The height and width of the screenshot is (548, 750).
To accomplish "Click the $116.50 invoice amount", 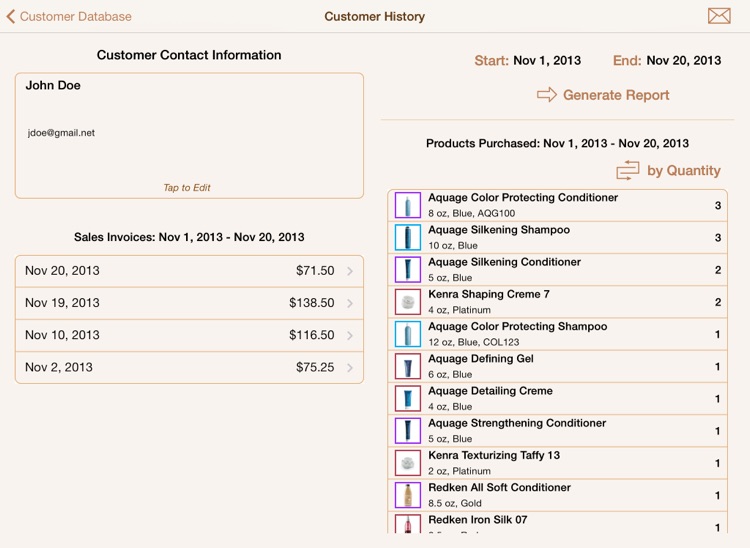I will (x=311, y=335).
